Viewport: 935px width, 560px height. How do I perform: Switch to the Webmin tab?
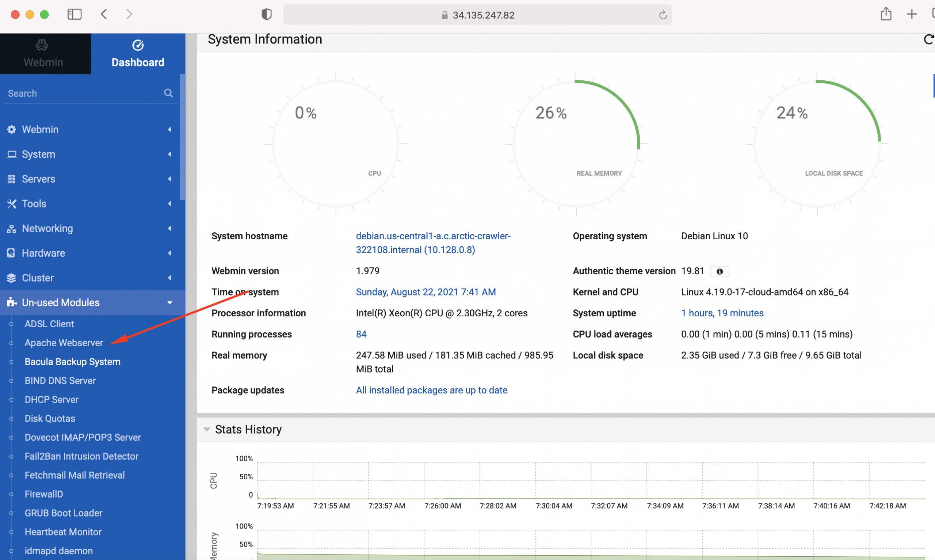[45, 54]
